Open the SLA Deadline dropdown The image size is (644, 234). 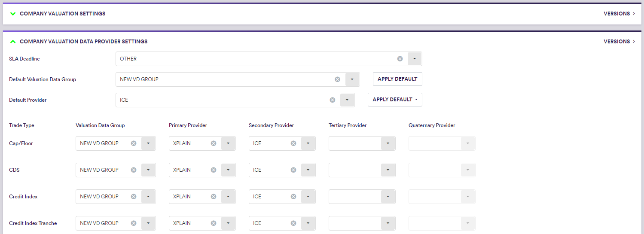click(x=415, y=59)
